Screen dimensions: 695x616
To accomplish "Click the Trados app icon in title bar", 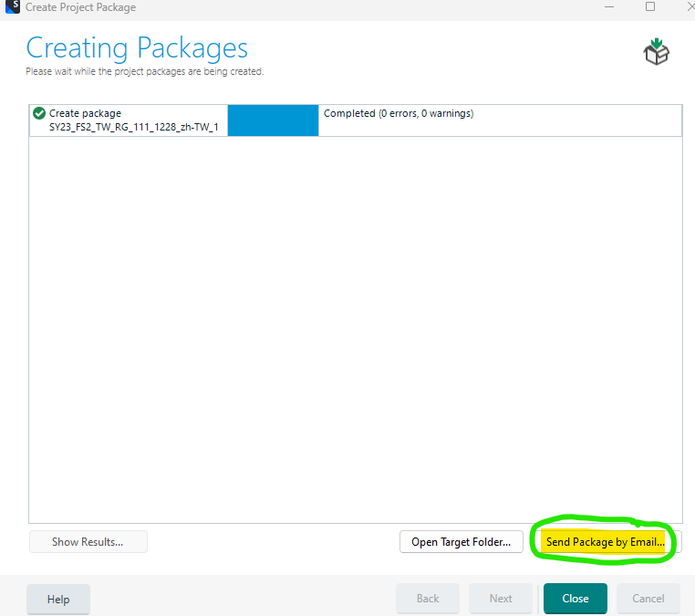I will [13, 6].
